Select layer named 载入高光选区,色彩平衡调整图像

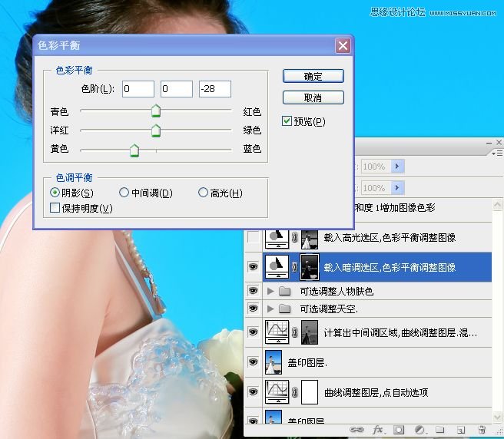click(390, 238)
